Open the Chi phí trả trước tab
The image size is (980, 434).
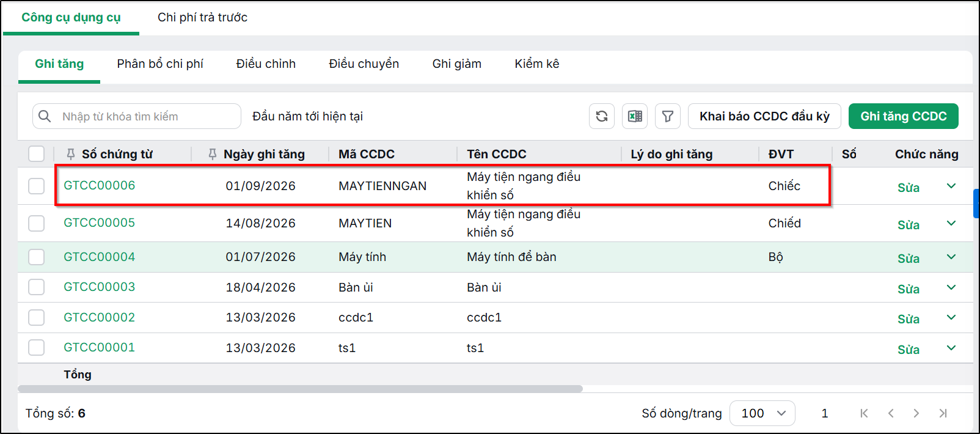tap(202, 17)
